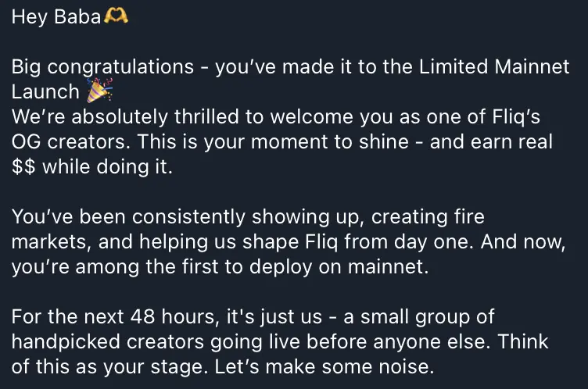Click the word "Launch" before the party emoji
This screenshot has width=588, height=389.
click(x=45, y=92)
